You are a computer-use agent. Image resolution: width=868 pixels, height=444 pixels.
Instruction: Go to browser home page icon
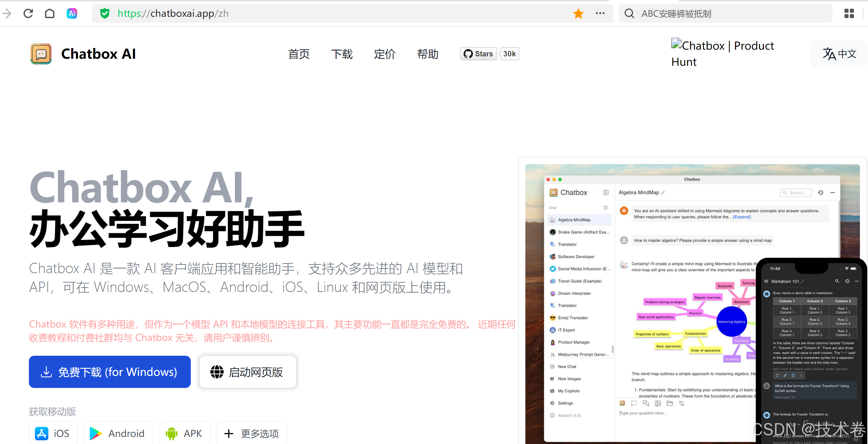pos(50,13)
